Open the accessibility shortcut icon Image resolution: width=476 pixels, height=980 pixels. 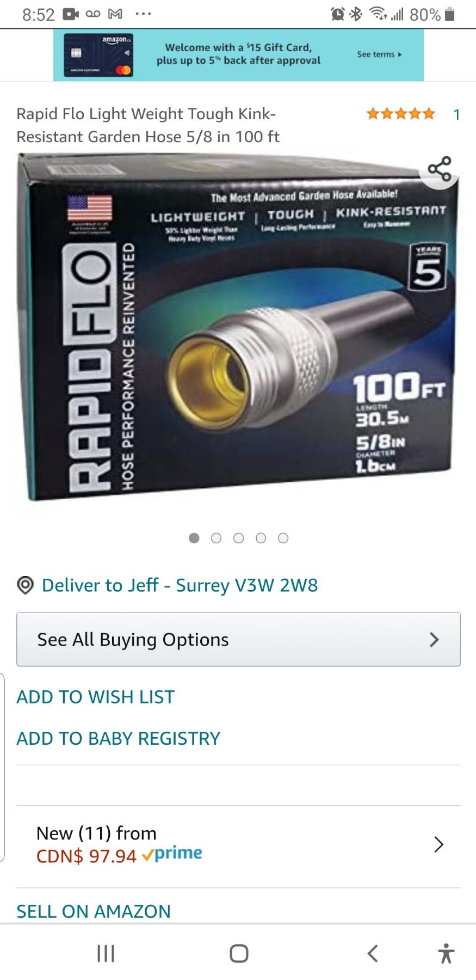(446, 953)
